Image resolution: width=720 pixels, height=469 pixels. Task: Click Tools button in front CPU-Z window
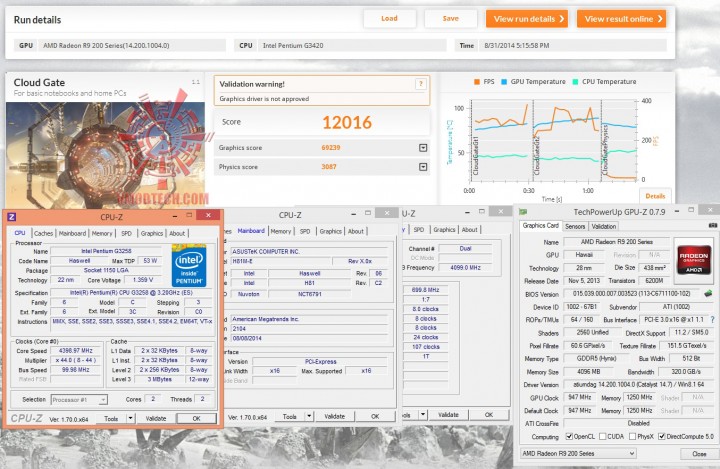[x=111, y=418]
